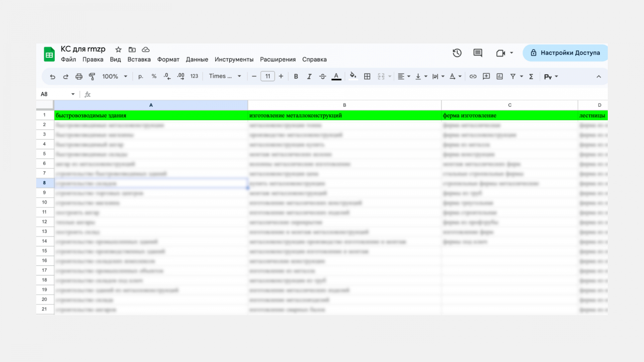The height and width of the screenshot is (362, 644).
Task: Select row 8 header
Action: [45, 183]
